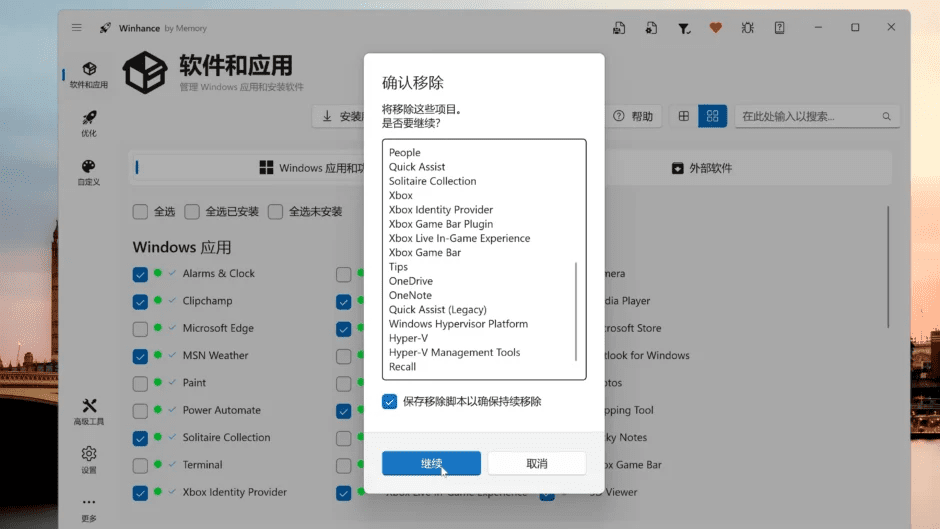This screenshot has height=529, width=940.
Task: Click the import configuration icon in title bar
Action: tap(651, 28)
